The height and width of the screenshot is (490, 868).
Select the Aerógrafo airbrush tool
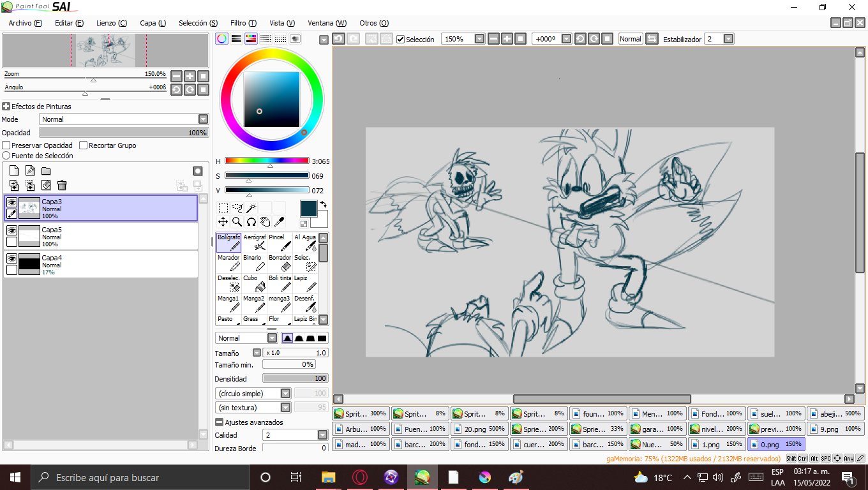254,242
